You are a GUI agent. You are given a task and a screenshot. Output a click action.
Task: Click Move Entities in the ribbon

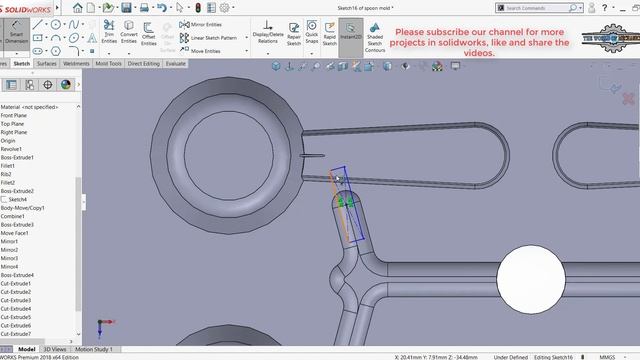tap(200, 51)
